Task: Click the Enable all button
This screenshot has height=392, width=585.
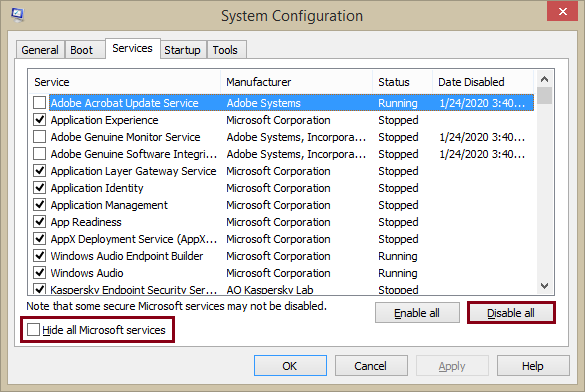Action: (417, 313)
